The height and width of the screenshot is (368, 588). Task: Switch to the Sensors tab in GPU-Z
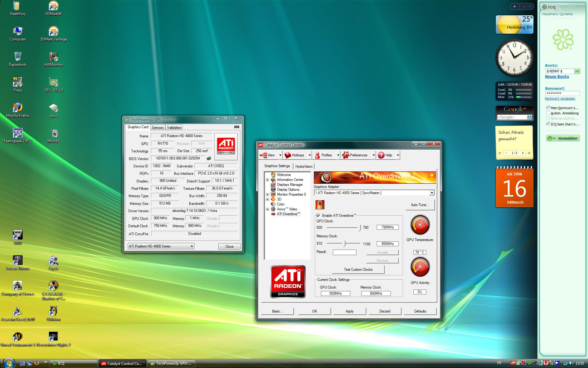[x=158, y=128]
